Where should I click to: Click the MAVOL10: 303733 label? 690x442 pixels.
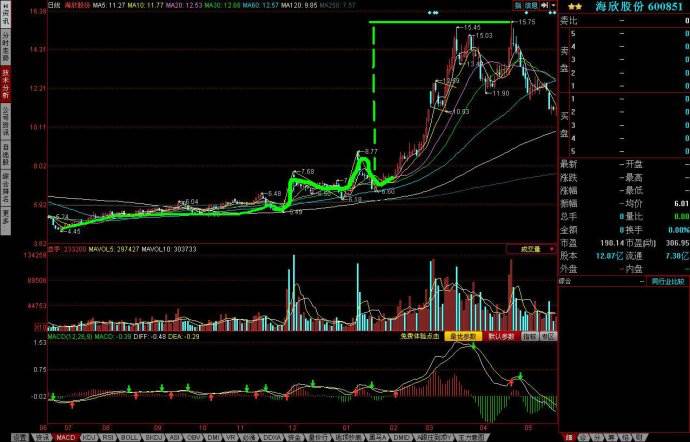tap(169, 249)
